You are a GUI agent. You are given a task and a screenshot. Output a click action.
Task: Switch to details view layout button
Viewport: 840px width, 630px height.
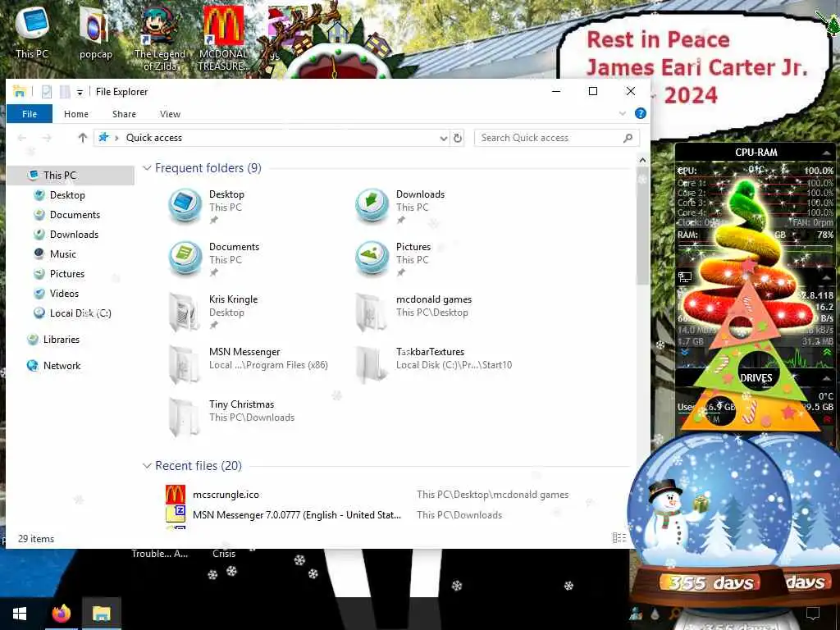pyautogui.click(x=619, y=538)
